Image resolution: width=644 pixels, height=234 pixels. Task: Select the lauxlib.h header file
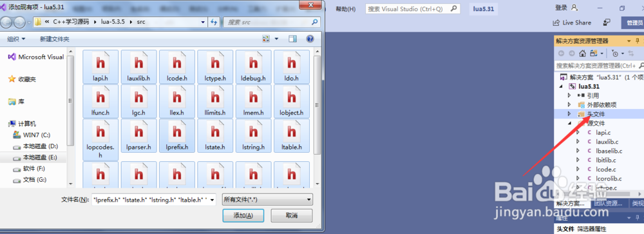pyautogui.click(x=139, y=66)
